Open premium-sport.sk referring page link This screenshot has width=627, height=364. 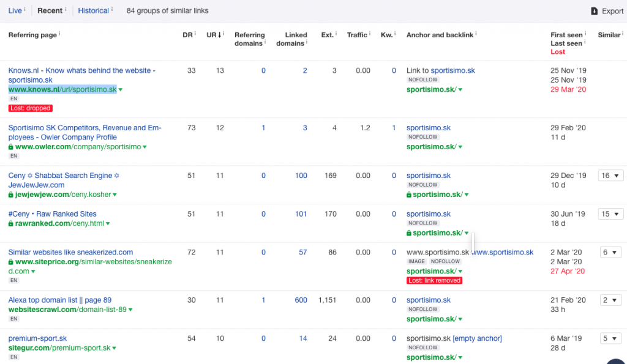[37, 339]
